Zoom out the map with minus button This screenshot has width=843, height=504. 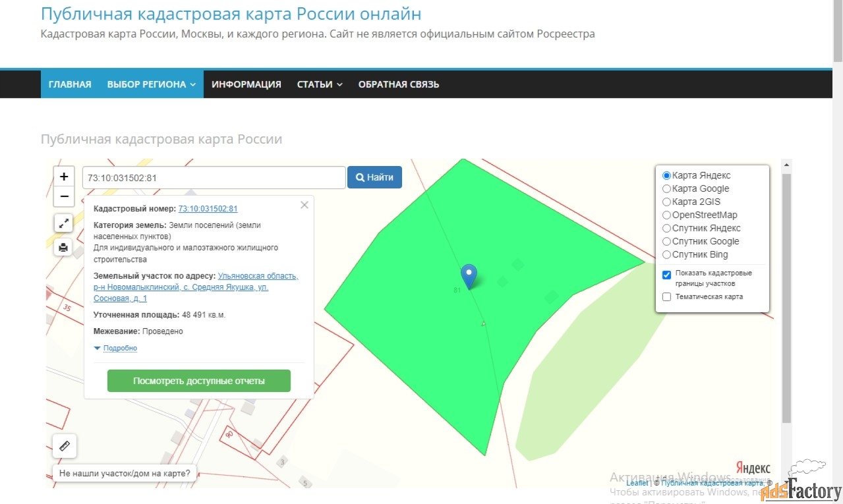pyautogui.click(x=64, y=196)
